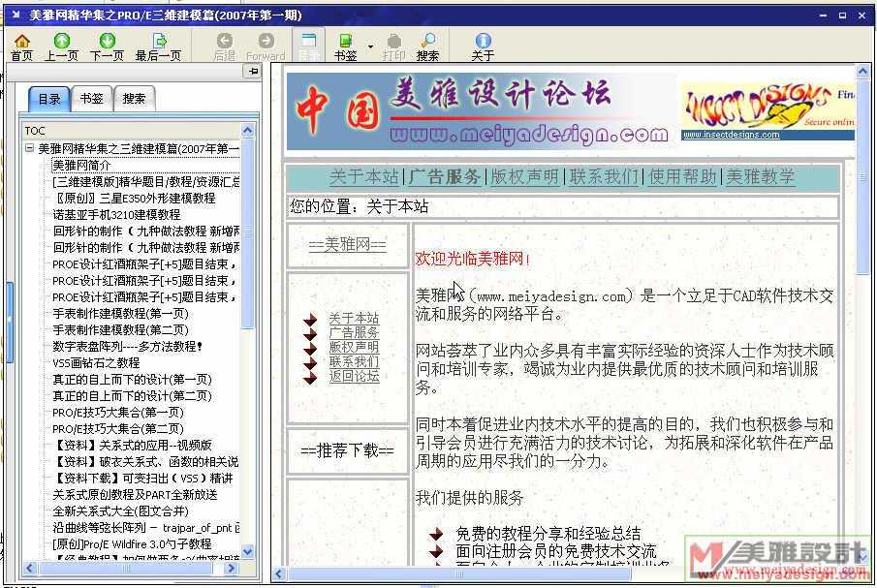
Task: Click TOC horizontal scroll left arrow
Action: tap(30, 569)
